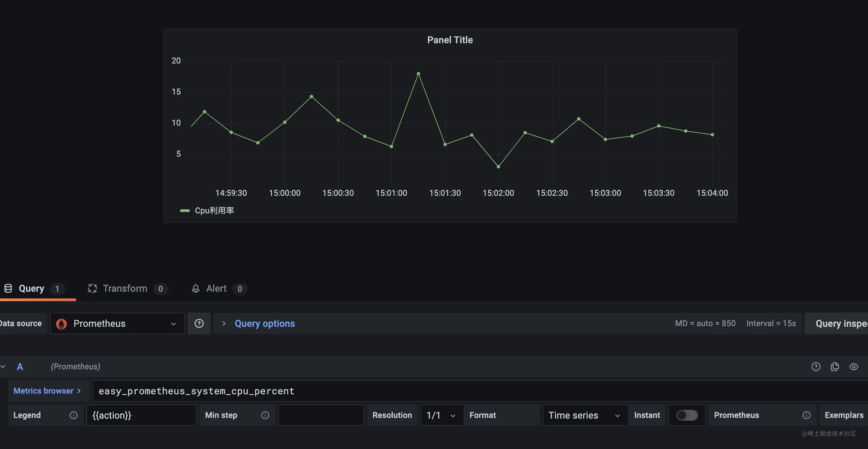
Task: Click the Interval = 15s text
Action: tap(771, 323)
